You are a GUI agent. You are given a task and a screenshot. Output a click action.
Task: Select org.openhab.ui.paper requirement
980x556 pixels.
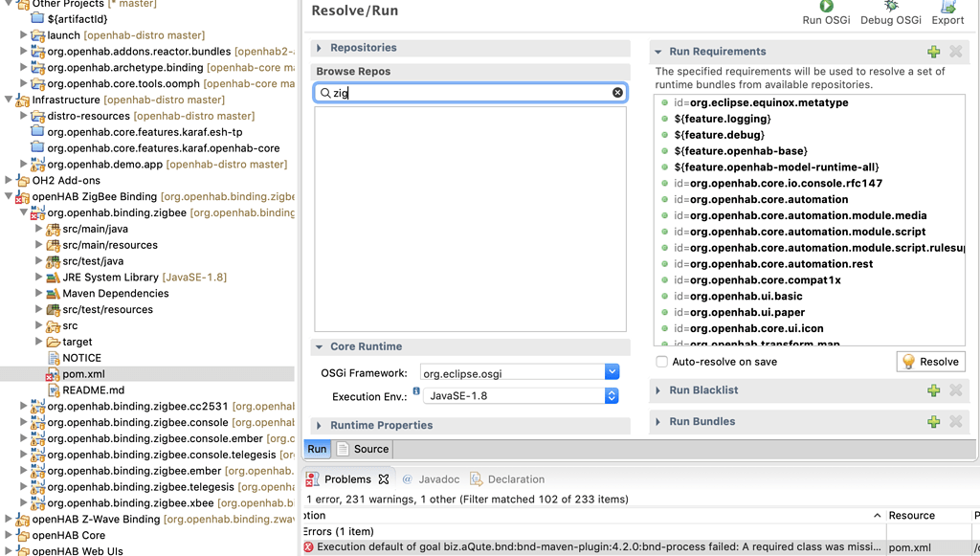[x=739, y=312]
